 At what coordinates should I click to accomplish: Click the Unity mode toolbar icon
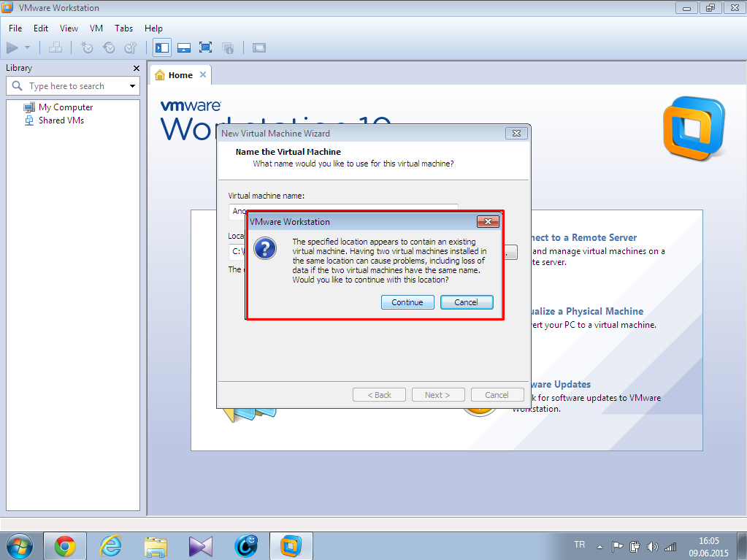point(228,47)
